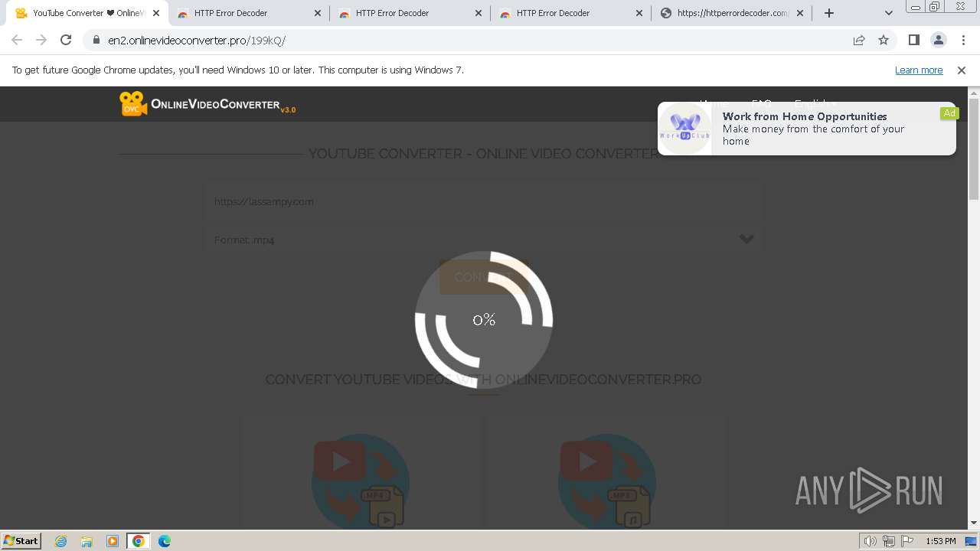
Task: Open the Windows Start menu
Action: pos(21,540)
